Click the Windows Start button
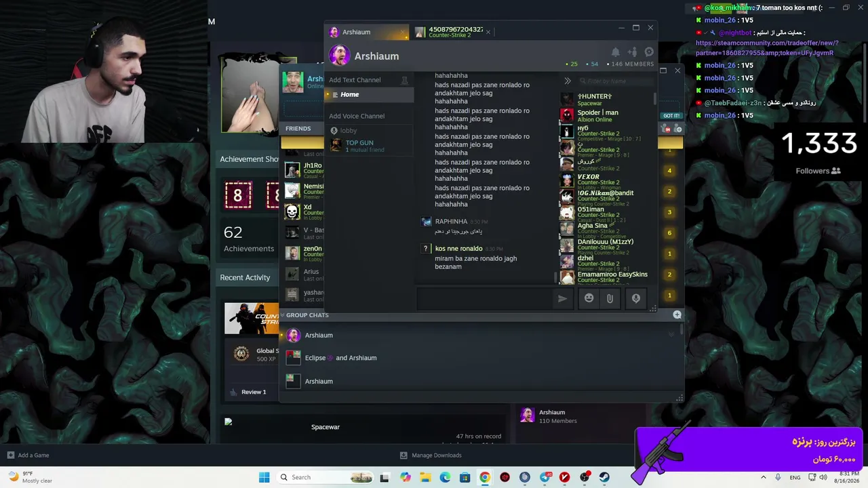Viewport: 868px width, 488px height. 264,477
